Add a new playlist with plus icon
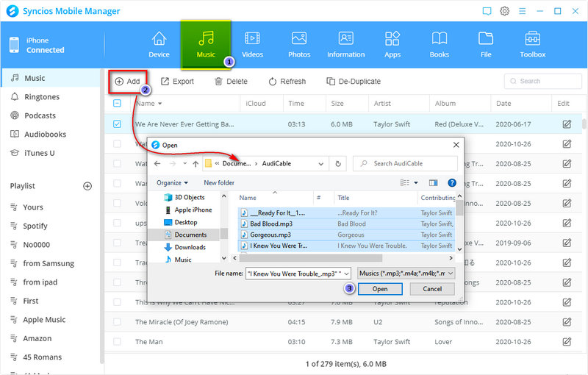The image size is (588, 375). click(x=87, y=186)
